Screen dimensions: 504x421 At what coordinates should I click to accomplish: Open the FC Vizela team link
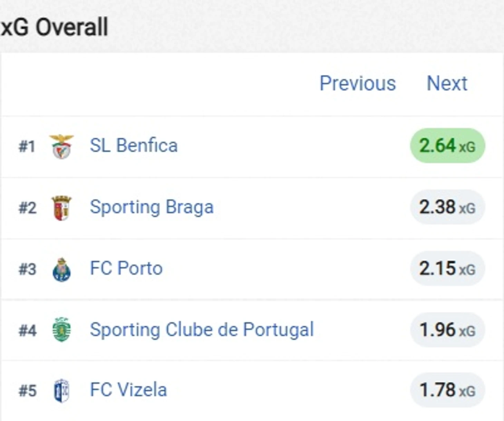(128, 390)
